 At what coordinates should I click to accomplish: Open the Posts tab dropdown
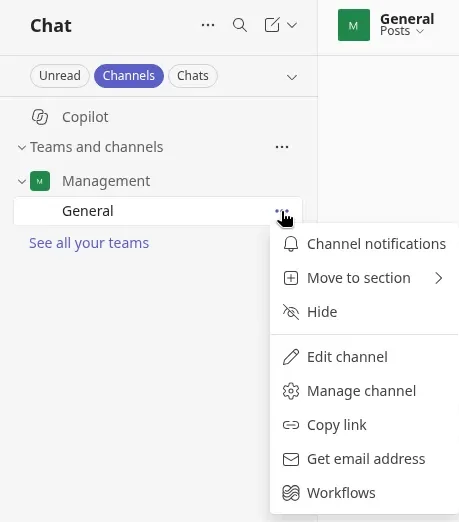[x=402, y=31]
